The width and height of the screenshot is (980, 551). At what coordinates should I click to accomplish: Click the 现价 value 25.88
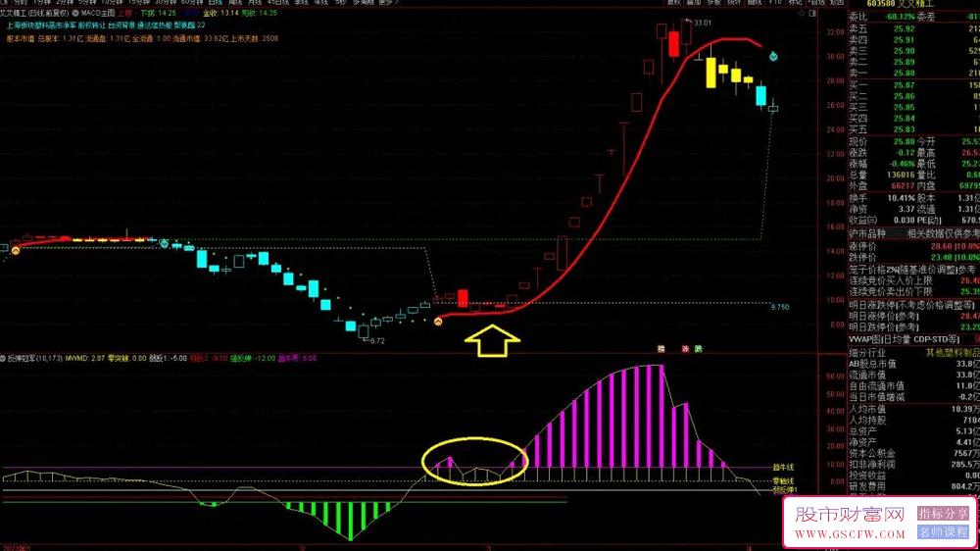(904, 142)
